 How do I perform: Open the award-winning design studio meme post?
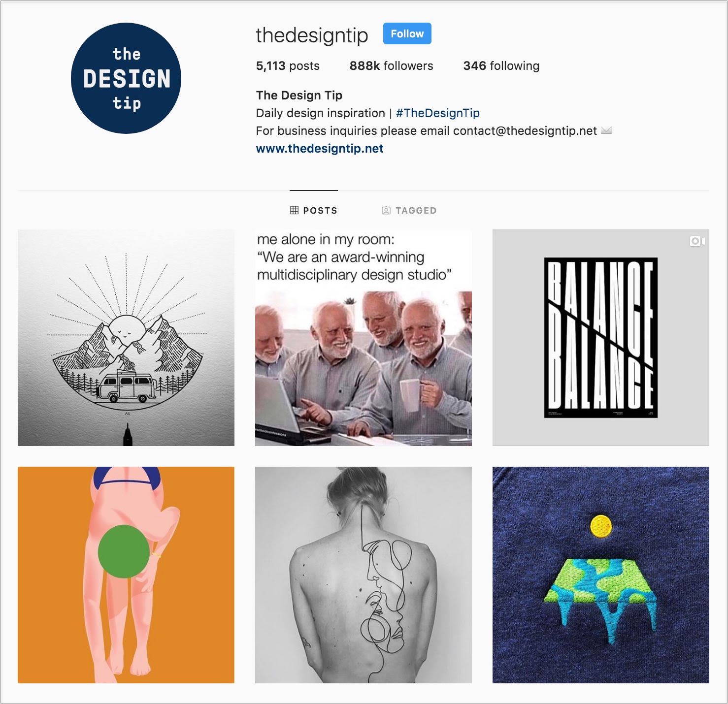pos(364,338)
